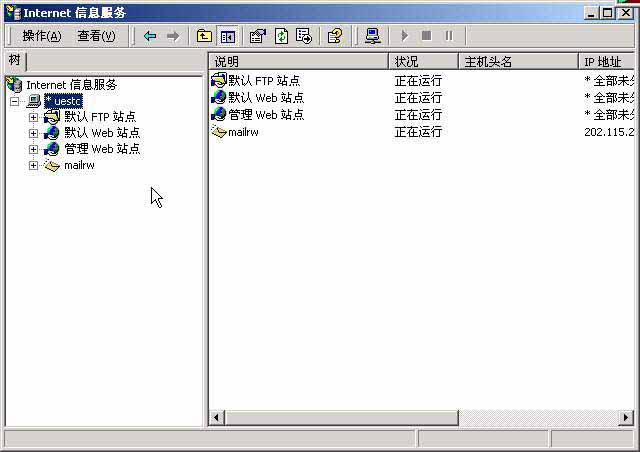Click the Refresh toolbar icon

click(281, 36)
